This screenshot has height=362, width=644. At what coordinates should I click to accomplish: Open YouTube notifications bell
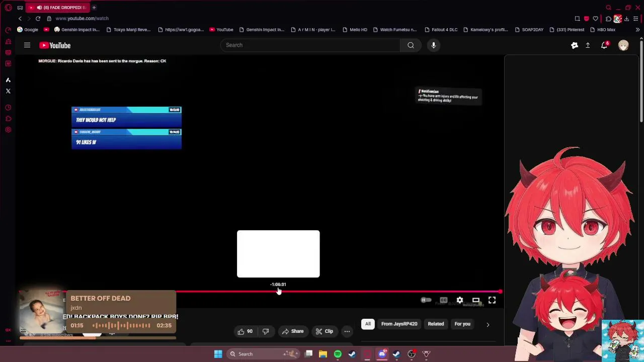(x=605, y=45)
